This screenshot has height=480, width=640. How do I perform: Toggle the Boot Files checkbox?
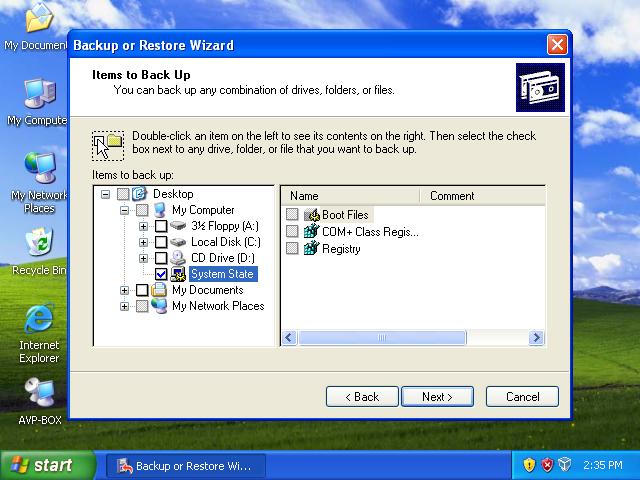(292, 214)
